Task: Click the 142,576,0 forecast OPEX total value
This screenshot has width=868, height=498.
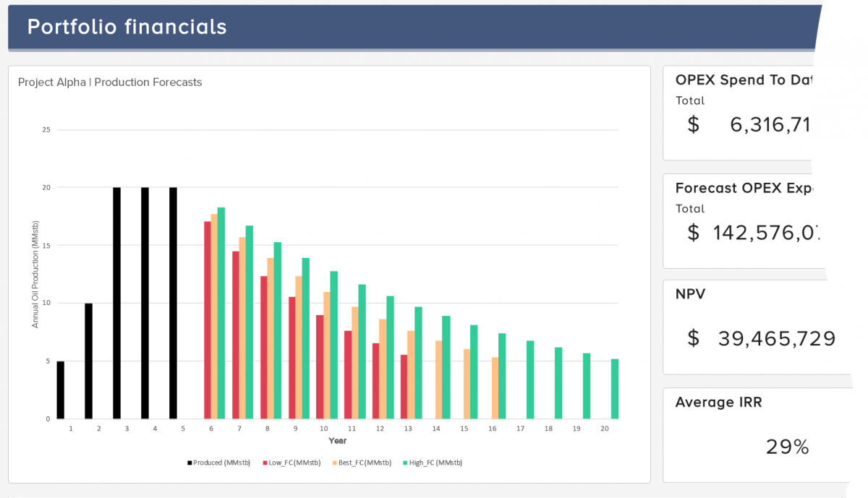Action: click(x=767, y=233)
